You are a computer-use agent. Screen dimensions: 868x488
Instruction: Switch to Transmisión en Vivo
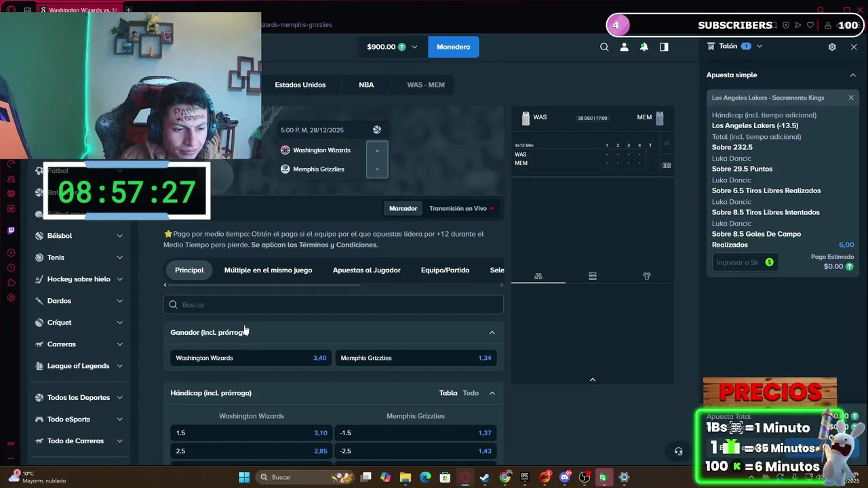click(461, 208)
